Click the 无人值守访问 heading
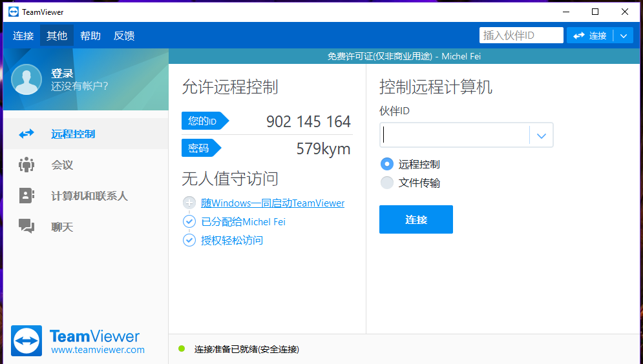 click(x=230, y=179)
